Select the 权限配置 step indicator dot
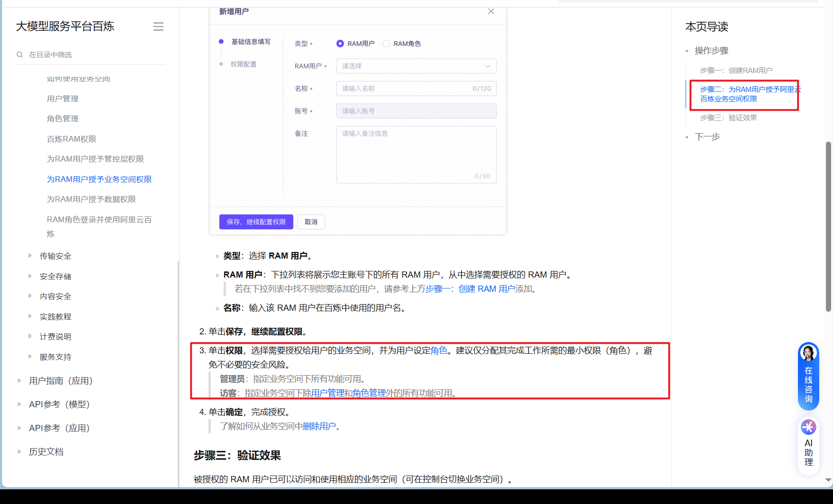Viewport: 833px width, 504px height. coord(221,64)
